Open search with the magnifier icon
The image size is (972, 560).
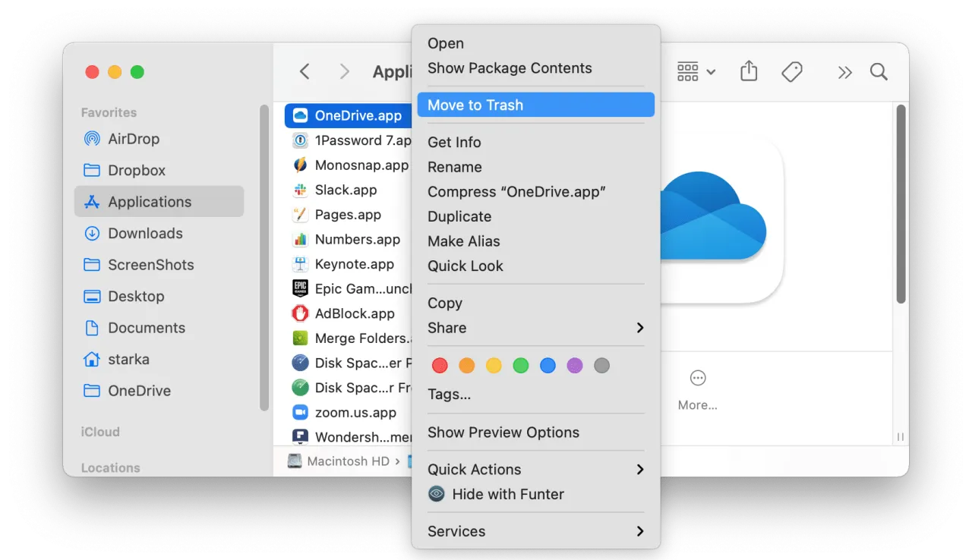pos(879,72)
